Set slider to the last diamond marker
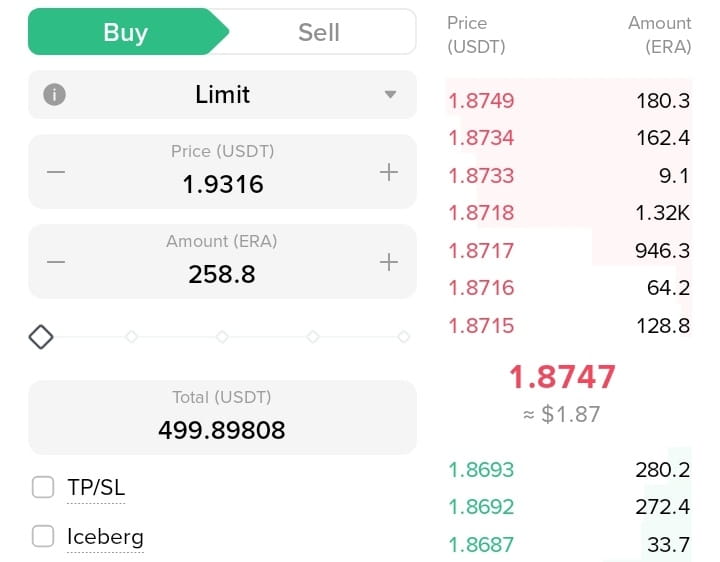The image size is (720, 562). pyautogui.click(x=404, y=337)
